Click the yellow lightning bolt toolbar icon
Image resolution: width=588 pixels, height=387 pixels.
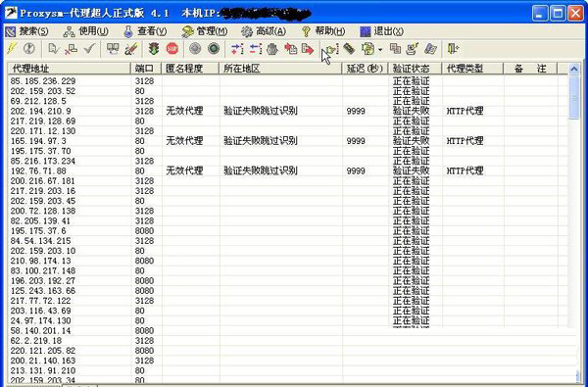click(x=12, y=49)
